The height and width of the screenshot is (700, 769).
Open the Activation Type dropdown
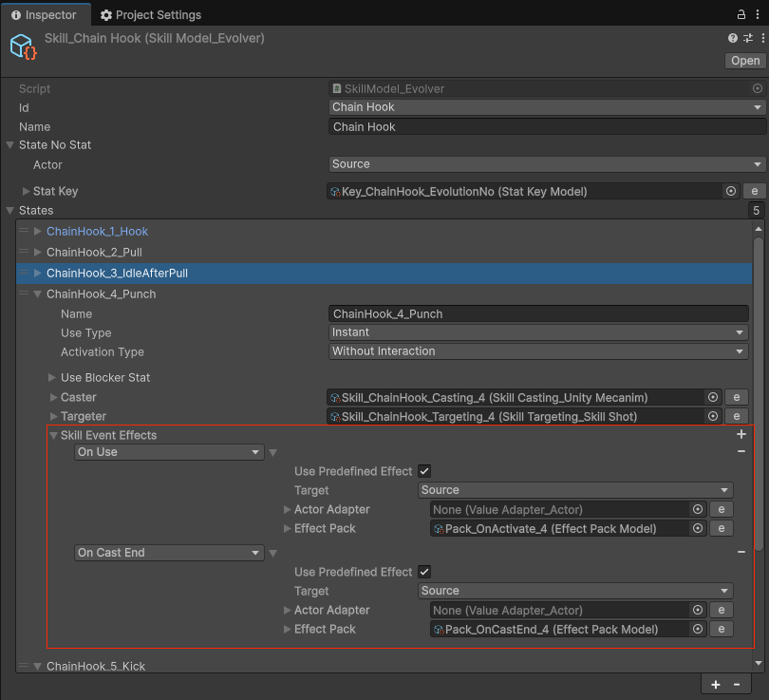(538, 351)
